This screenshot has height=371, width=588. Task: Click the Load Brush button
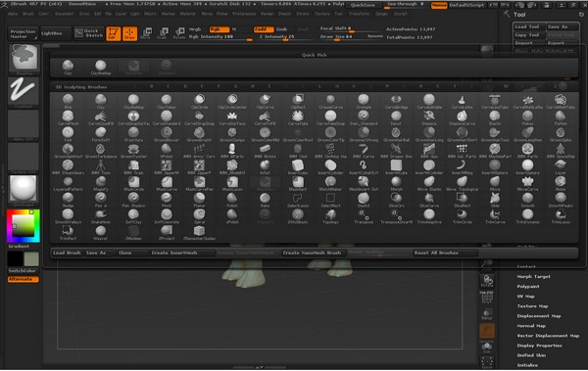click(x=67, y=253)
